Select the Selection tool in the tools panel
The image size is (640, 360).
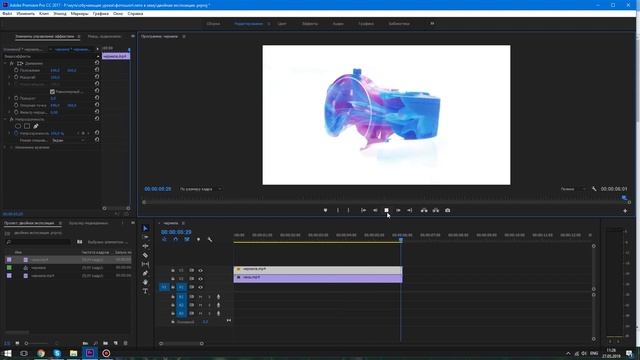pyautogui.click(x=146, y=229)
